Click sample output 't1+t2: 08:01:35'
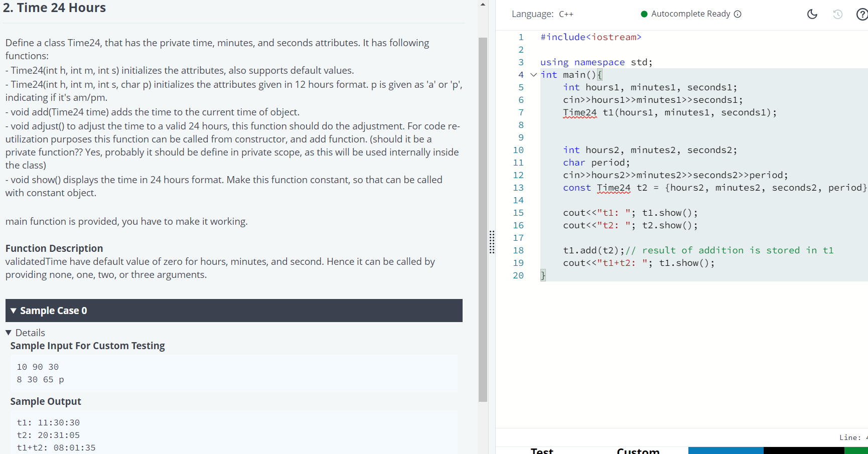Screen dimensions: 868x454 click(56, 448)
